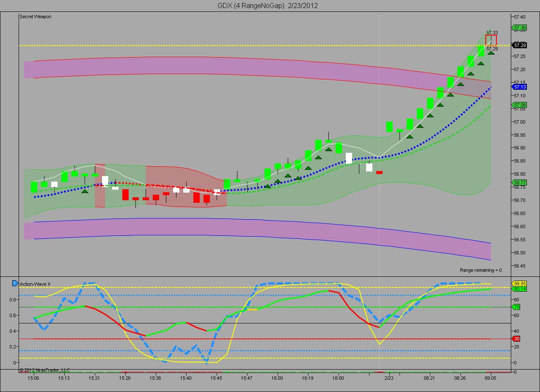Click the 16:00 time axis label

pyautogui.click(x=277, y=378)
